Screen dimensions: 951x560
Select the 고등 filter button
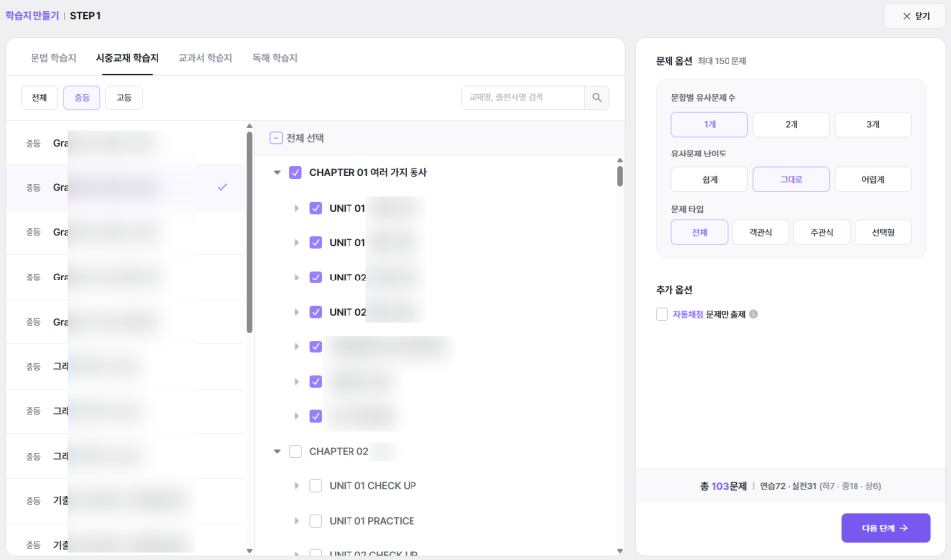(124, 97)
